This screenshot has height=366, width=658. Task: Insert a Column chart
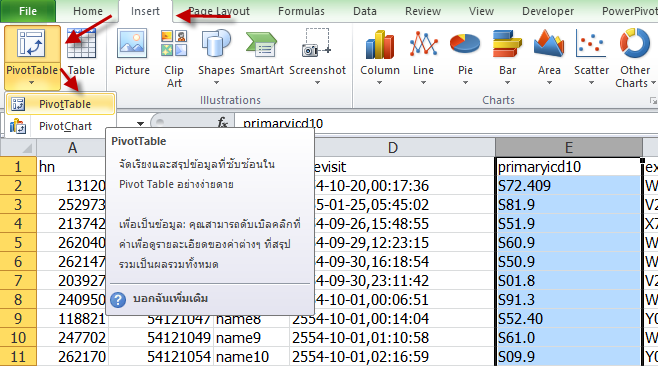(x=380, y=44)
